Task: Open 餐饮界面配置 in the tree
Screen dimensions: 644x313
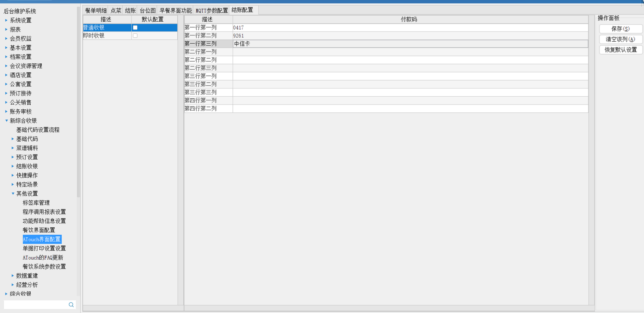Action: [39, 230]
